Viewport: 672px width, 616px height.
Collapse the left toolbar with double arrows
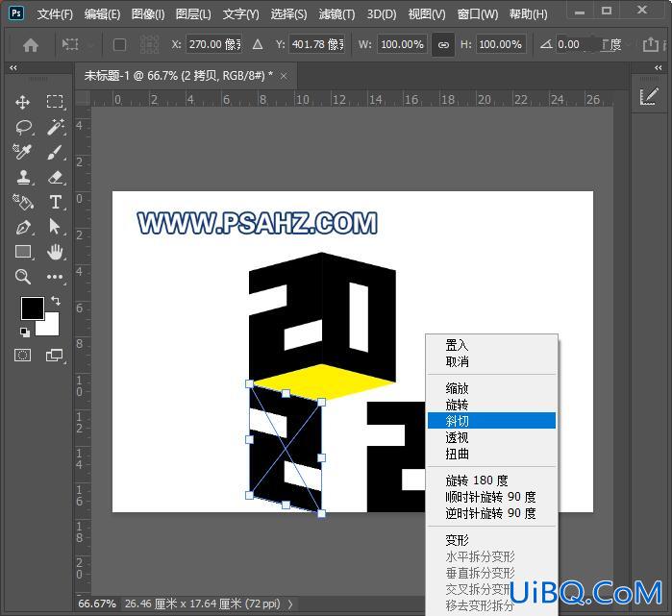13,67
